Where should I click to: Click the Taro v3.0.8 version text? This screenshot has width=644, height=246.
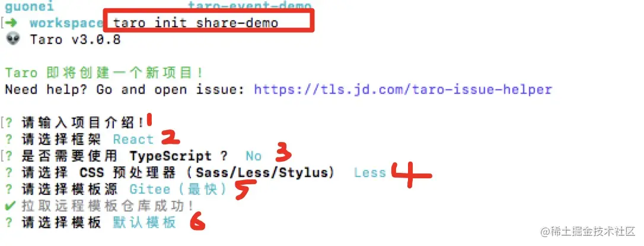pyautogui.click(x=75, y=39)
